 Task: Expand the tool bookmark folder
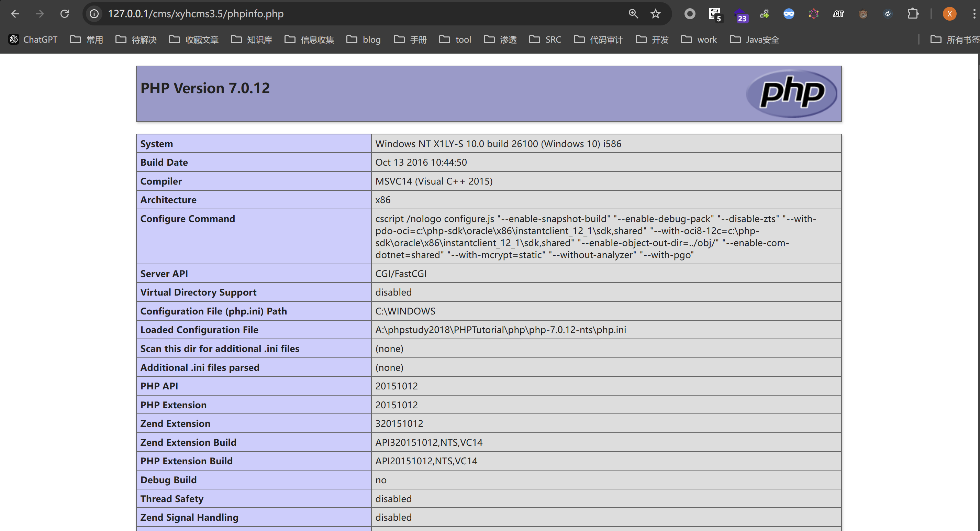pos(455,40)
